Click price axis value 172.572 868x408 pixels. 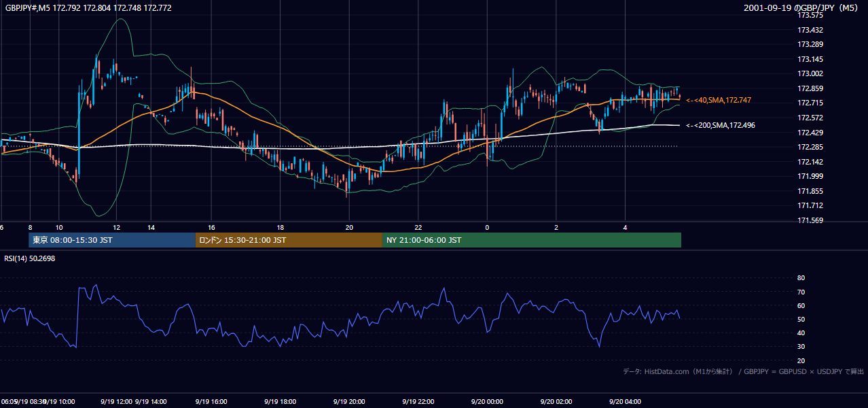pos(811,118)
